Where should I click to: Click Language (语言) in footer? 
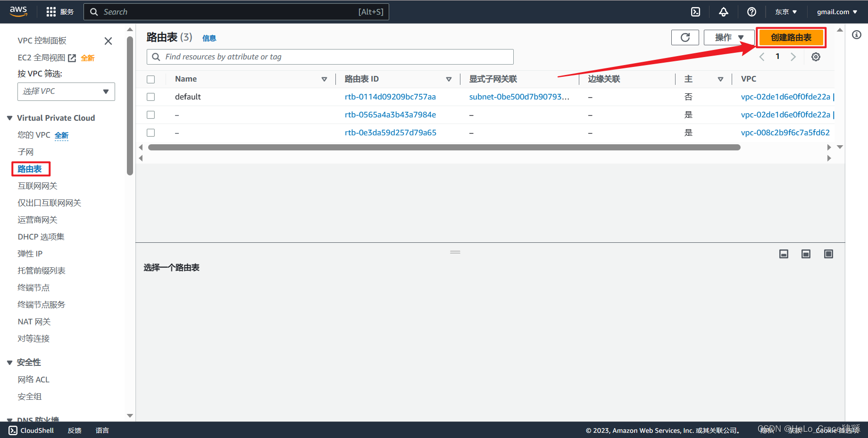coord(102,430)
